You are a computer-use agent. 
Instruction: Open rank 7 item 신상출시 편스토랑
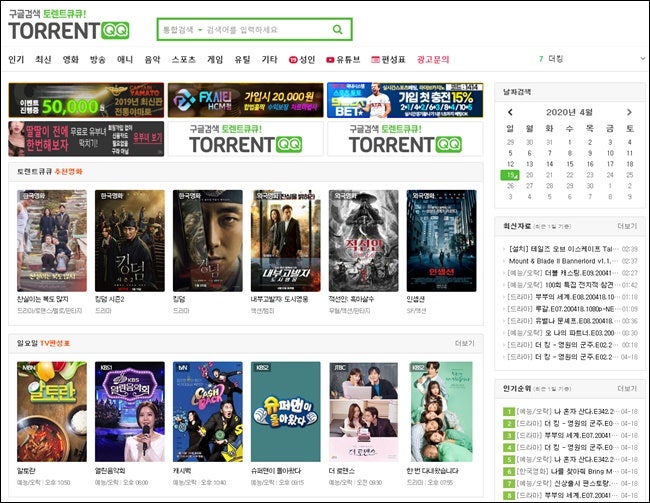click(566, 484)
